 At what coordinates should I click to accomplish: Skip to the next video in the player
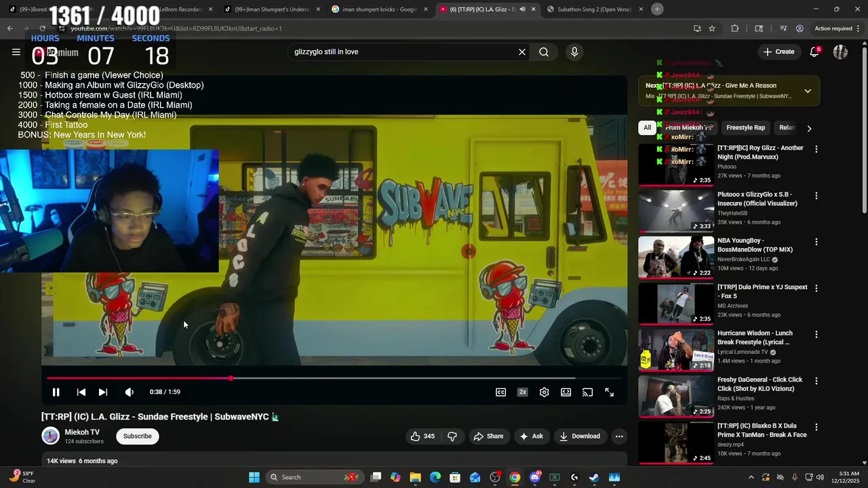(102, 392)
